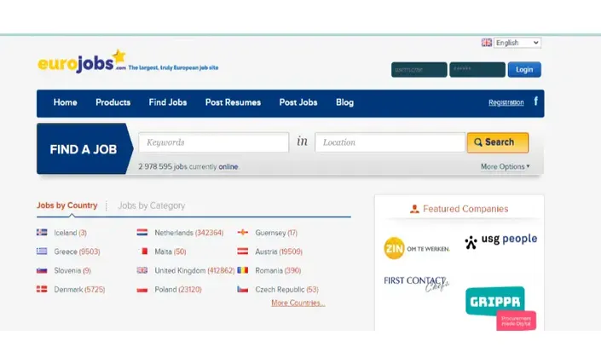Select the Jobs by Country tab
This screenshot has width=601, height=364.
[x=67, y=205]
